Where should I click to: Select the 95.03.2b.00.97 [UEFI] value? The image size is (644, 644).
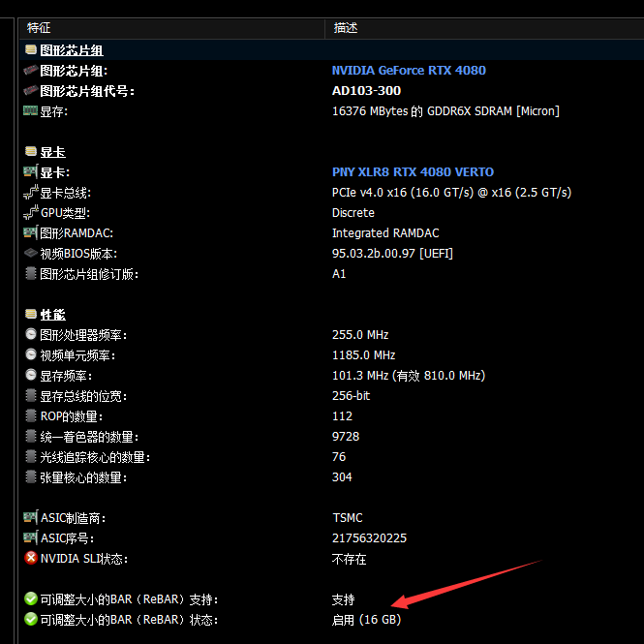click(392, 254)
